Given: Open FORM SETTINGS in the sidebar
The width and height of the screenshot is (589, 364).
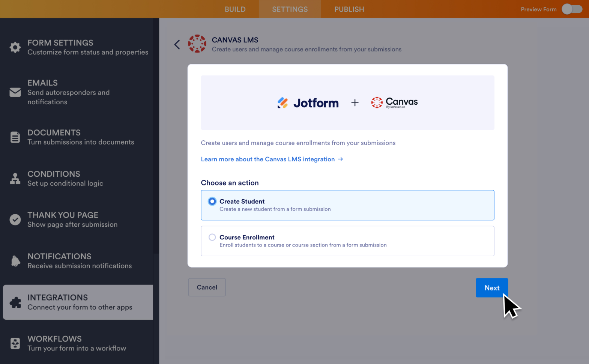Looking at the screenshot, I should 78,47.
